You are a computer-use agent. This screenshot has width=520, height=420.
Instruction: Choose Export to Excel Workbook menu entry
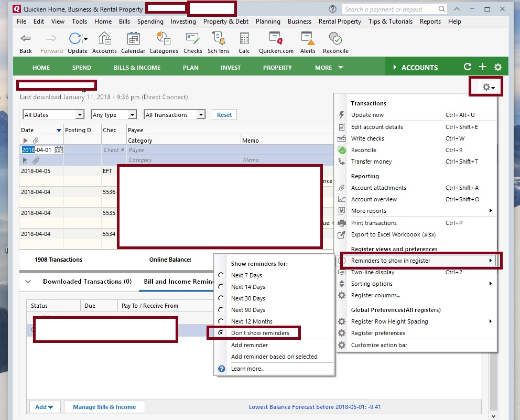click(x=393, y=234)
